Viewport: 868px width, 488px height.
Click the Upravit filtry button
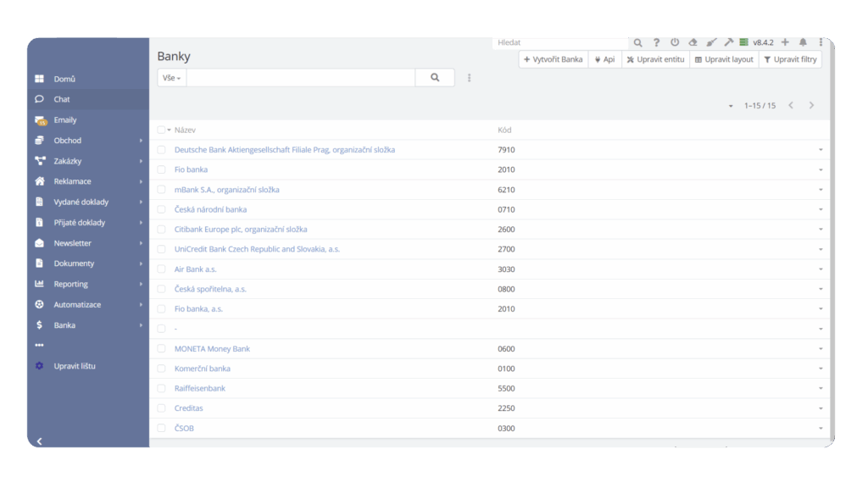tap(790, 59)
